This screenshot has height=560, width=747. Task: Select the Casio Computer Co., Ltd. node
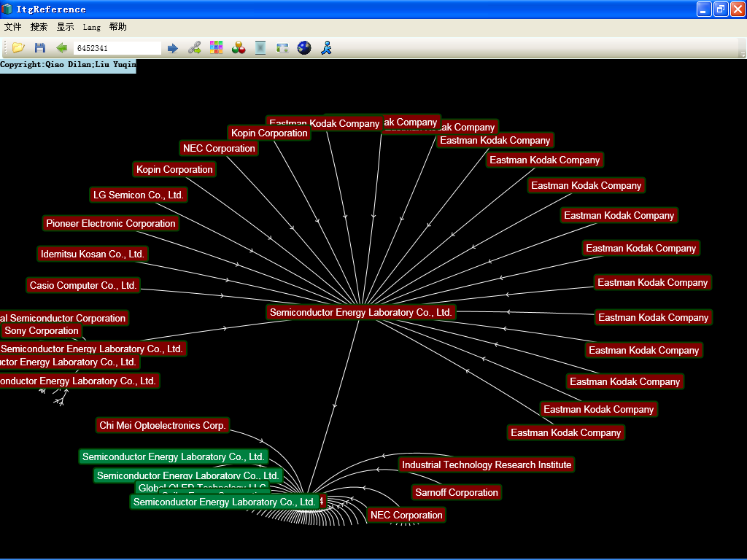(83, 285)
